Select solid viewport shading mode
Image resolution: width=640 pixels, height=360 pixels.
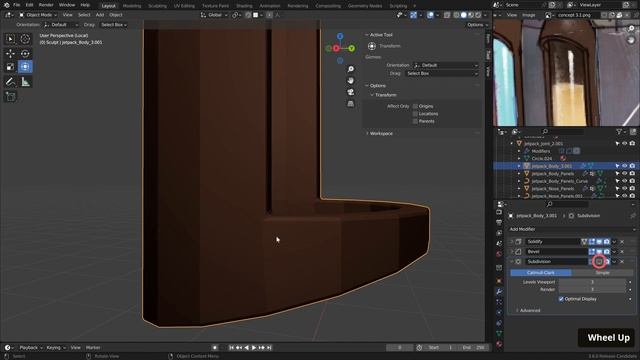click(463, 15)
